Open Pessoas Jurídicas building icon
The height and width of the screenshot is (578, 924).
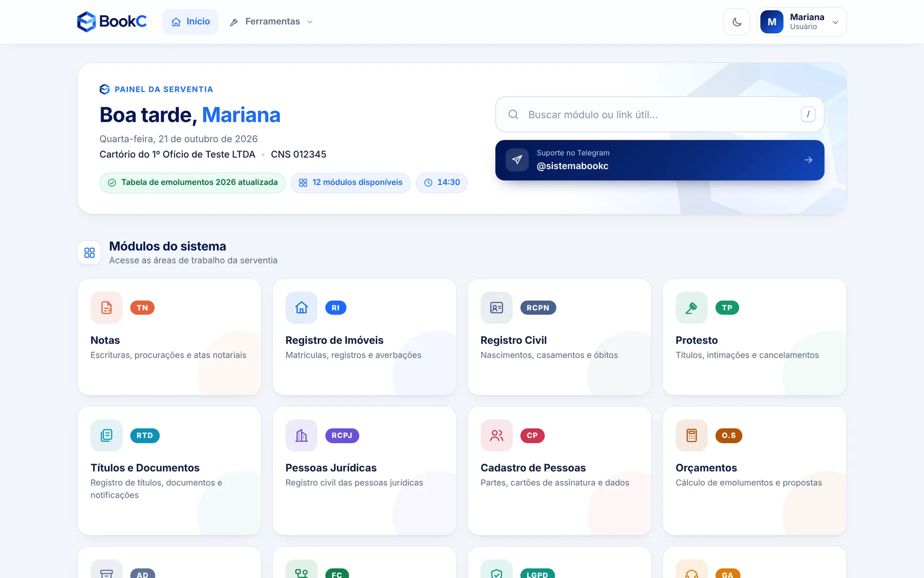(301, 436)
